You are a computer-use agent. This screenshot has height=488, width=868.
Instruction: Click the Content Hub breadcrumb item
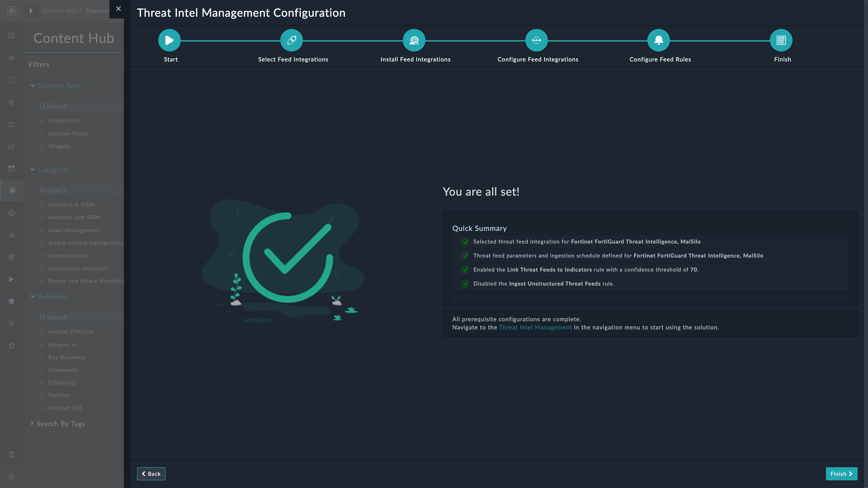point(59,11)
